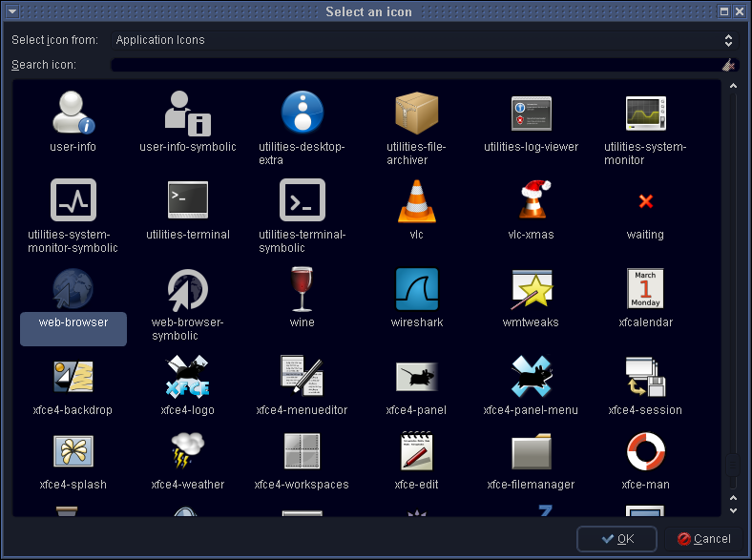The height and width of the screenshot is (560, 752).
Task: Choose the user-info icon
Action: coord(73,113)
